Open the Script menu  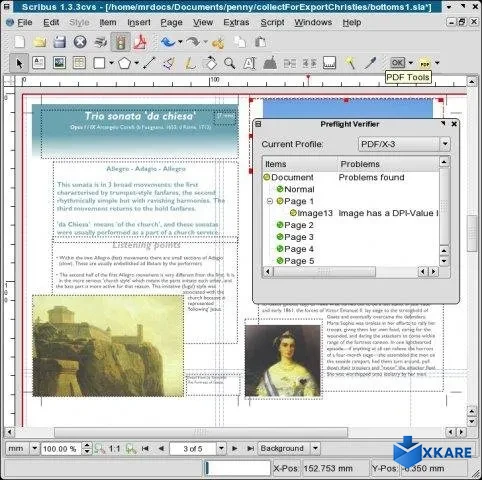(x=272, y=22)
